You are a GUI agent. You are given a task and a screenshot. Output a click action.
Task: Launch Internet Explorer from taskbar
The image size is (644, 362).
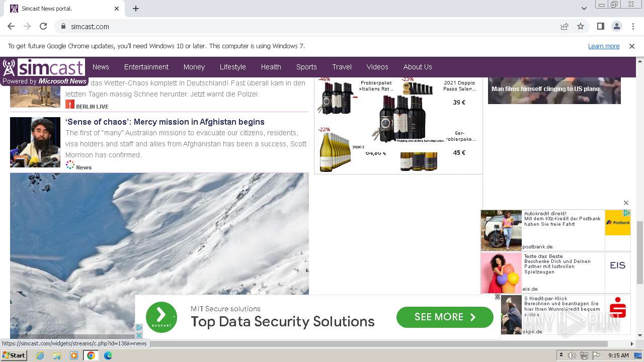[x=40, y=355]
